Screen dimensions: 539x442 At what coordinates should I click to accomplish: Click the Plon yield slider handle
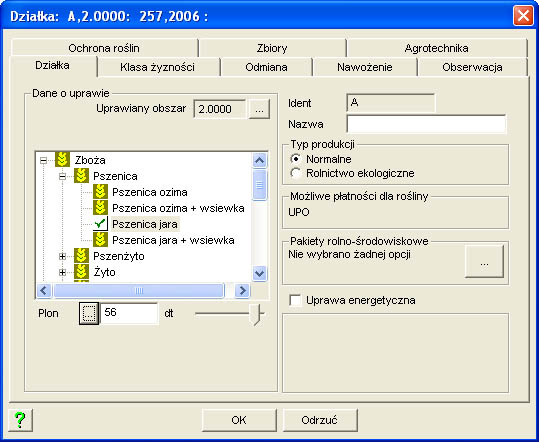click(x=256, y=314)
